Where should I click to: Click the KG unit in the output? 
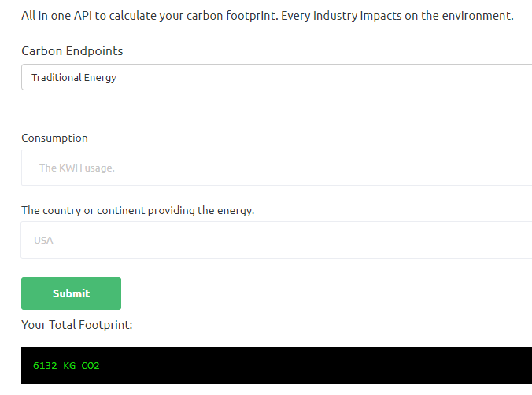tap(69, 366)
